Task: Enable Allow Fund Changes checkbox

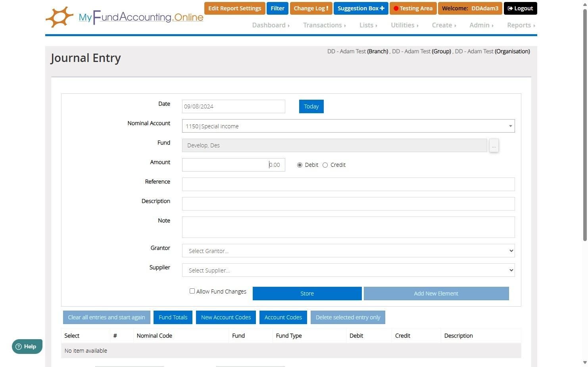Action: 192,291
